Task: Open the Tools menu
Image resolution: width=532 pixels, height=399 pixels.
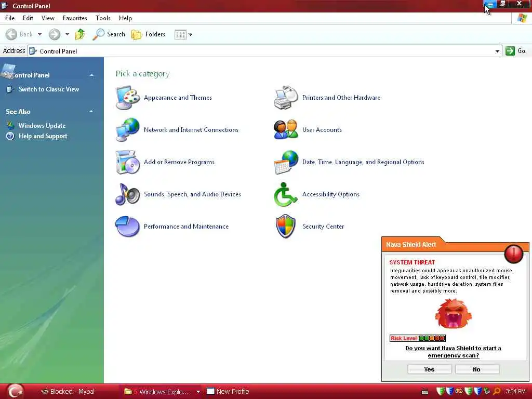Action: pyautogui.click(x=103, y=18)
